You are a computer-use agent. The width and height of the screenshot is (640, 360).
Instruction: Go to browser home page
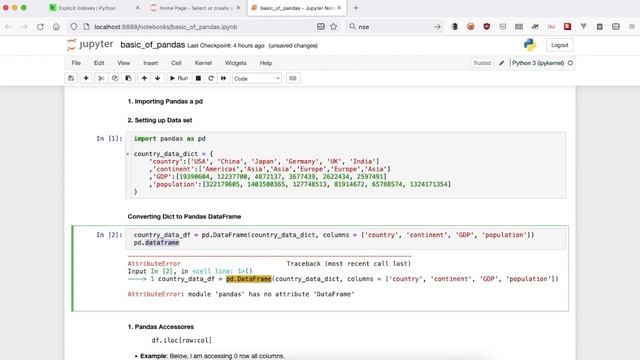(56, 27)
